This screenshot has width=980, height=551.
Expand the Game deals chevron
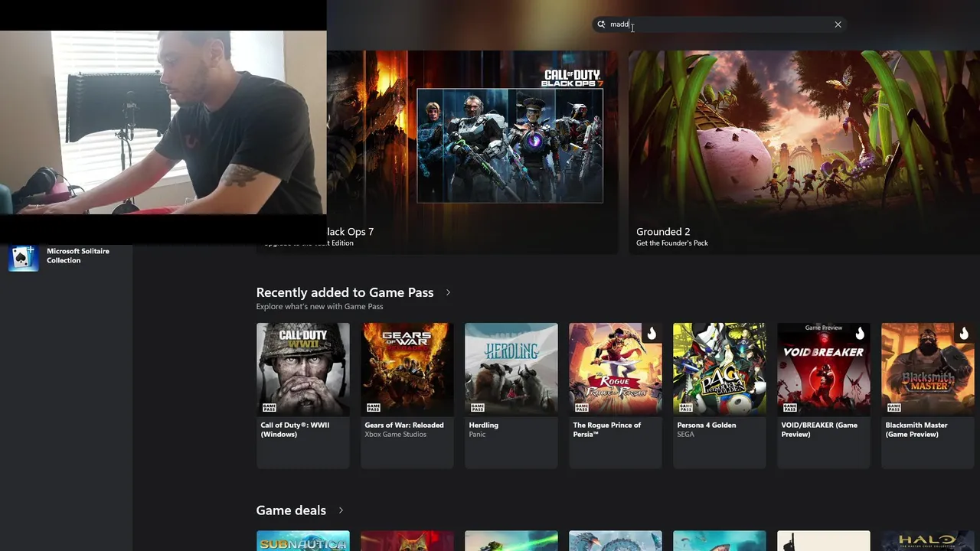[341, 510]
